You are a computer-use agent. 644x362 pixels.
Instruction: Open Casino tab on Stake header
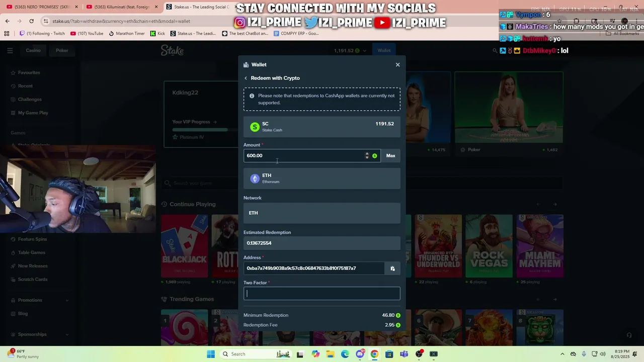pyautogui.click(x=33, y=50)
